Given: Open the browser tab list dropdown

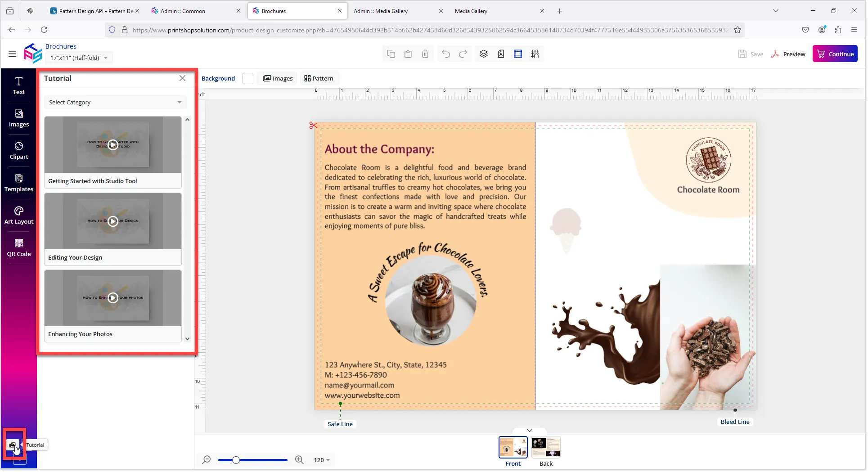Looking at the screenshot, I should pyautogui.click(x=776, y=11).
